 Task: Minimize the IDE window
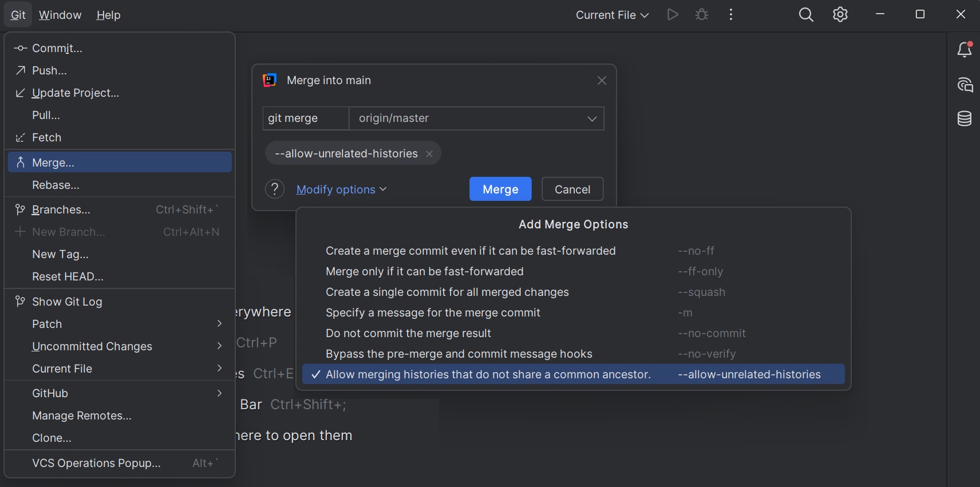(880, 14)
